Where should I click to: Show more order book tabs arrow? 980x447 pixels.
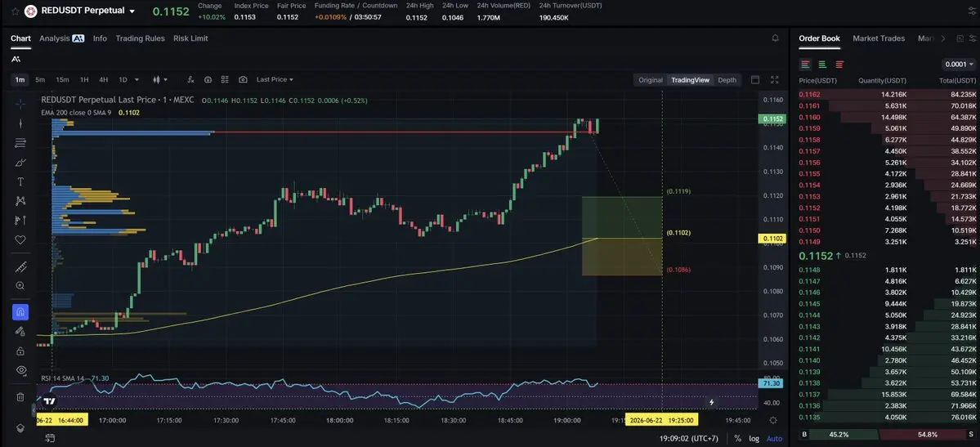(x=943, y=38)
